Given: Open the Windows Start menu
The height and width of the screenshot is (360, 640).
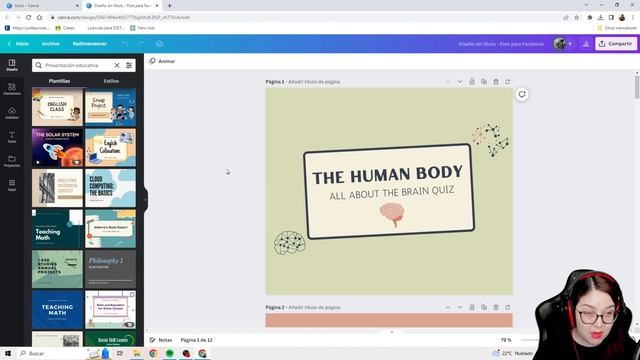Looking at the screenshot, I should coord(8,353).
